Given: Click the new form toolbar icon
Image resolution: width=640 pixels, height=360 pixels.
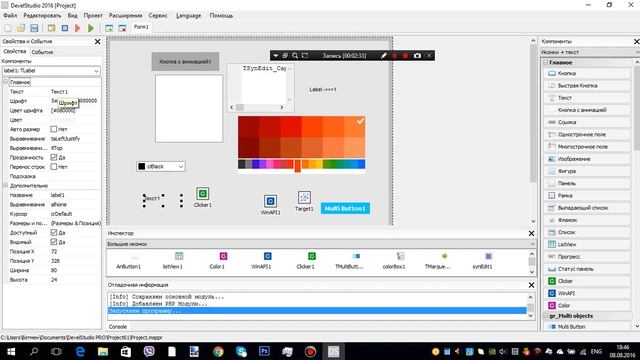Looking at the screenshot, I should click(109, 28).
